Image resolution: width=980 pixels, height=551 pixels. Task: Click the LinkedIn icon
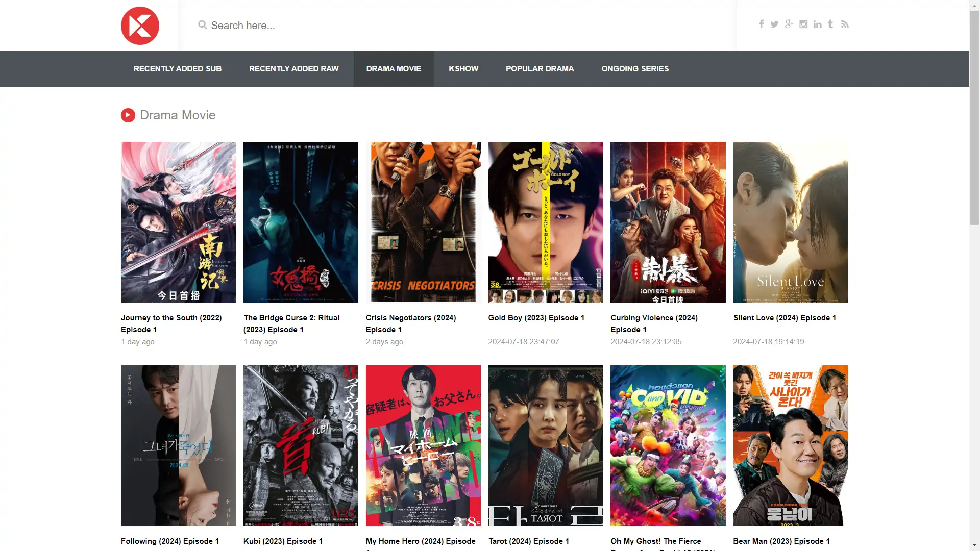pyautogui.click(x=817, y=24)
